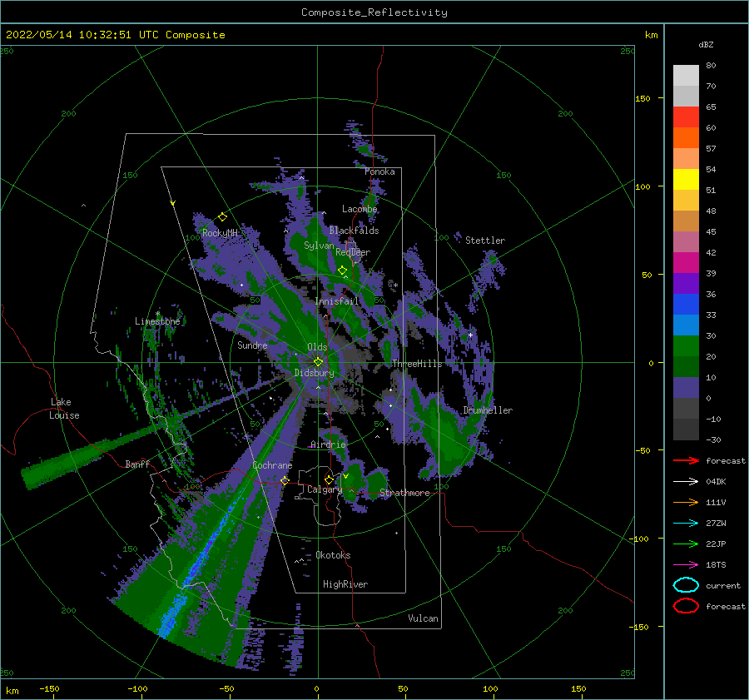Click the 33 dBZ blue swatch
The image size is (749, 700).
[686, 325]
